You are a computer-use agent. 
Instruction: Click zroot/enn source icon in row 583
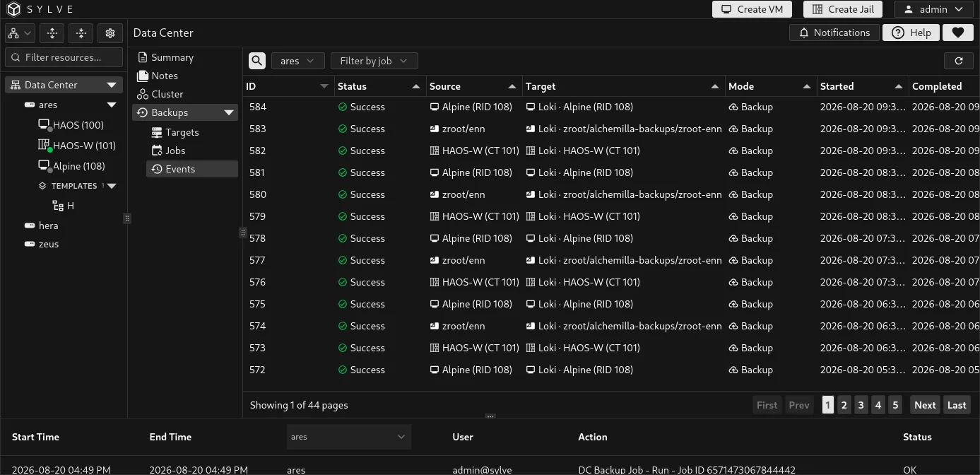(x=435, y=129)
